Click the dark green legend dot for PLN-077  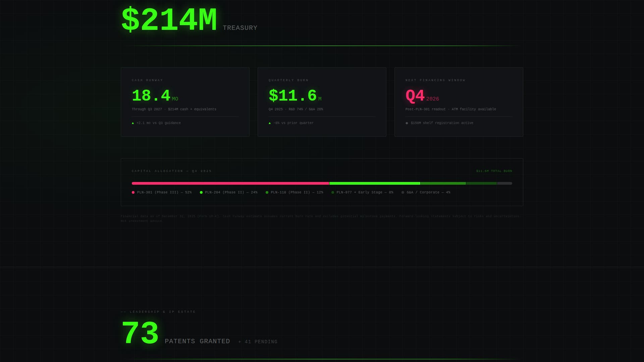pos(333,192)
